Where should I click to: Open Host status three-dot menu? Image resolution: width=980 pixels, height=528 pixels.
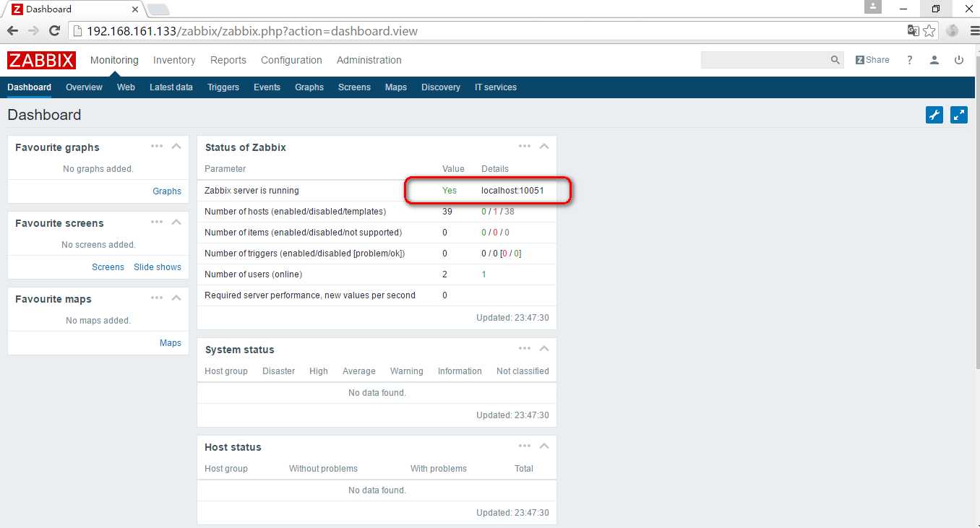(525, 446)
